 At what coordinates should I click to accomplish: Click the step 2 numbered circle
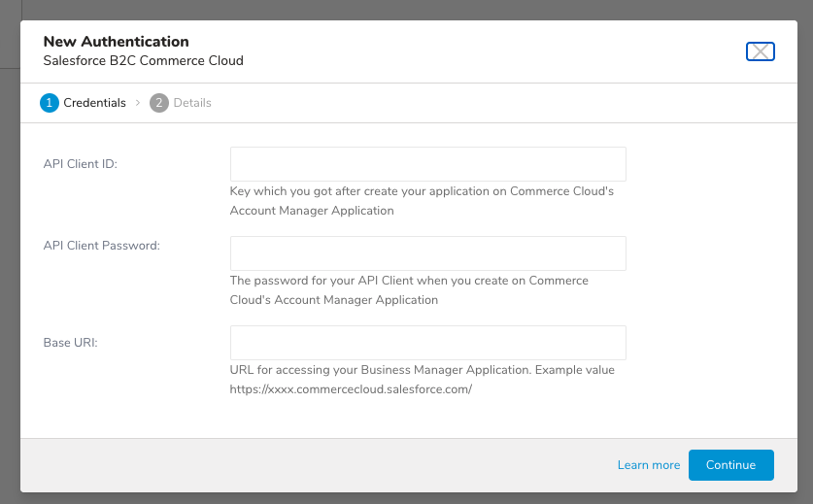pyautogui.click(x=159, y=103)
